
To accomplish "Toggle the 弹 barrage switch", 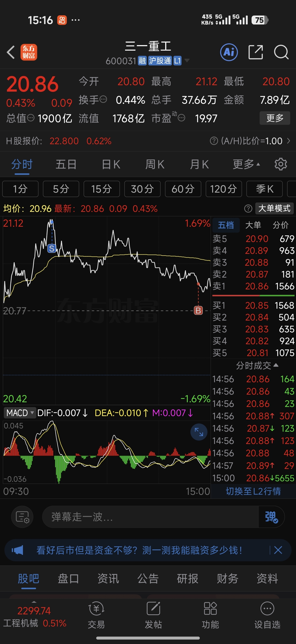I will click(x=272, y=517).
